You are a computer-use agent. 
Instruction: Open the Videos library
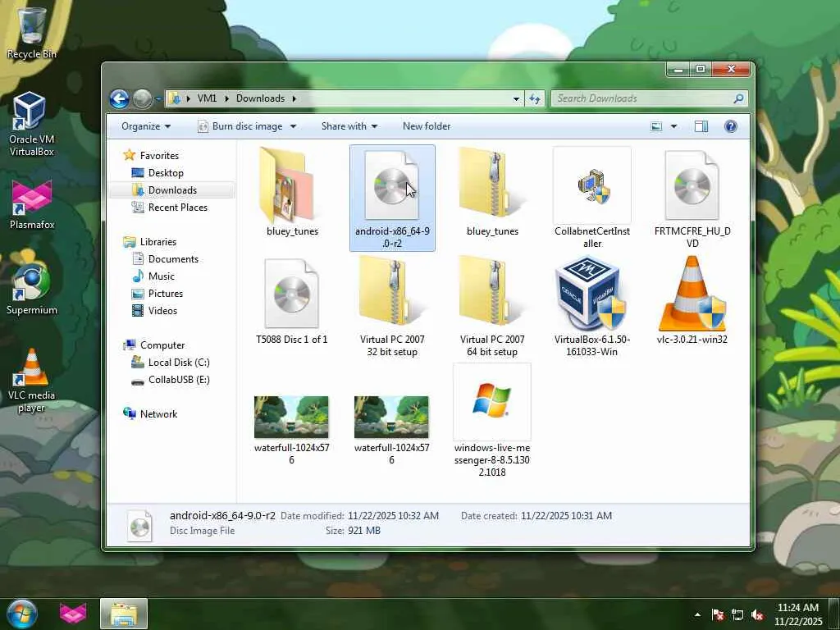coord(162,311)
